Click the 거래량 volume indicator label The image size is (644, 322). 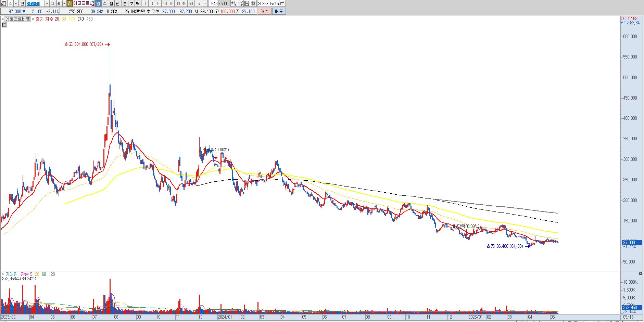[x=11, y=274]
